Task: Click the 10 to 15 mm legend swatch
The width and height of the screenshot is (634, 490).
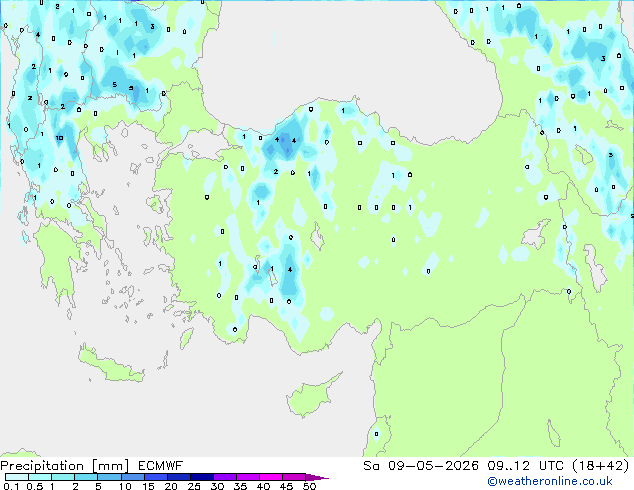Action: tap(132, 477)
